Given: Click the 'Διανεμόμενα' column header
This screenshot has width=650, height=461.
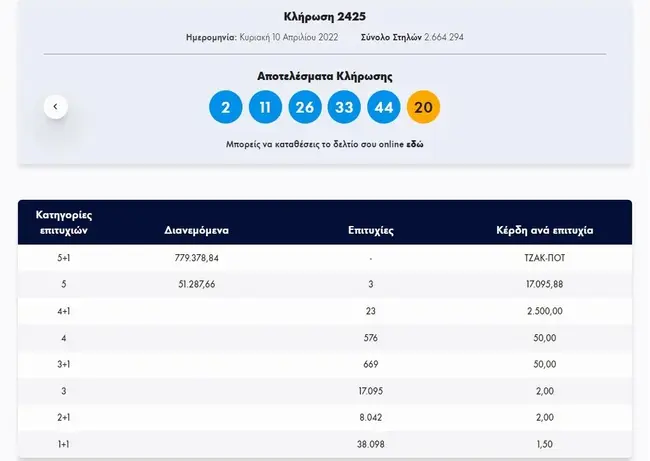Looking at the screenshot, I should (x=196, y=230).
